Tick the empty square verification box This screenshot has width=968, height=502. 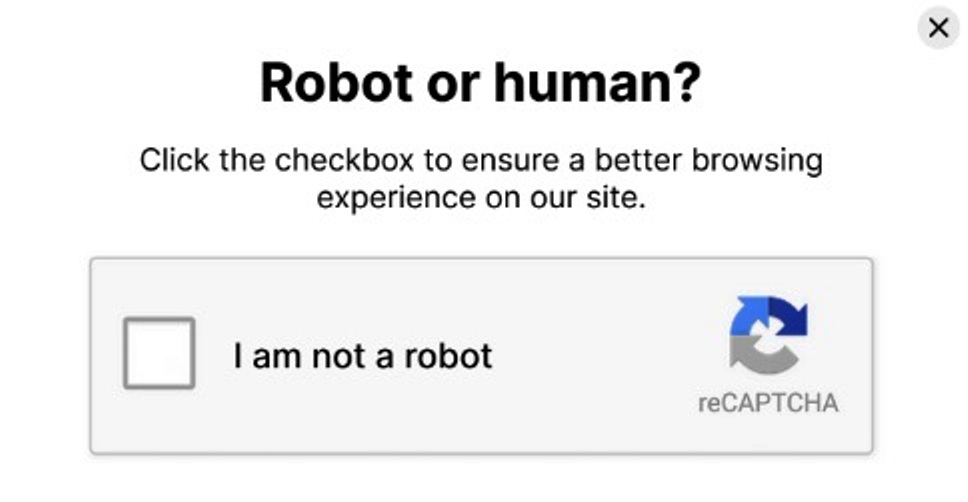pyautogui.click(x=158, y=353)
